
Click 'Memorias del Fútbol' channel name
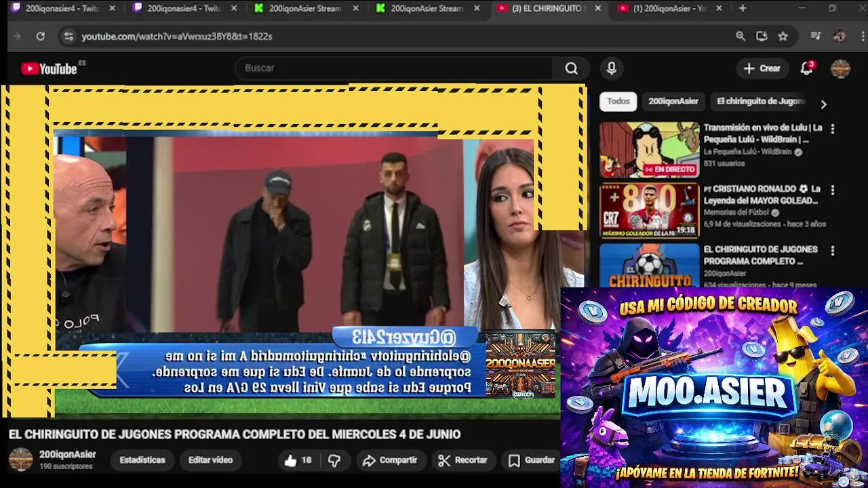(x=738, y=212)
